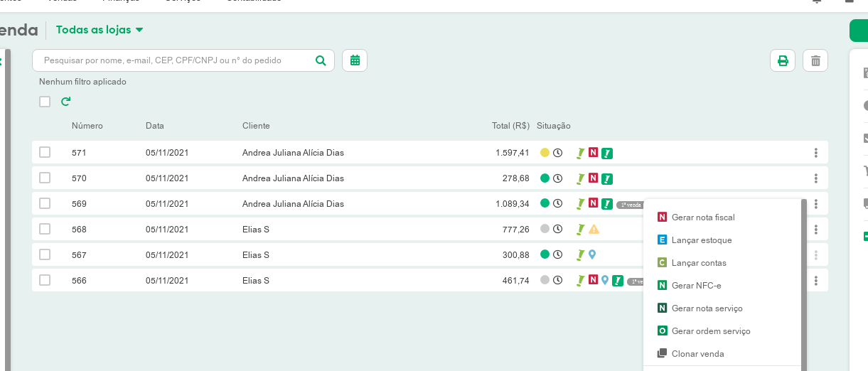This screenshot has height=371, width=868.
Task: Click the refresh list icon
Action: coord(66,102)
